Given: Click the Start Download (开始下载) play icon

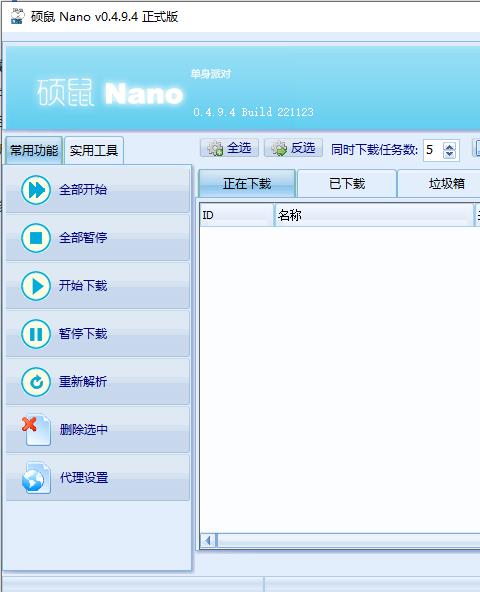Looking at the screenshot, I should [35, 286].
